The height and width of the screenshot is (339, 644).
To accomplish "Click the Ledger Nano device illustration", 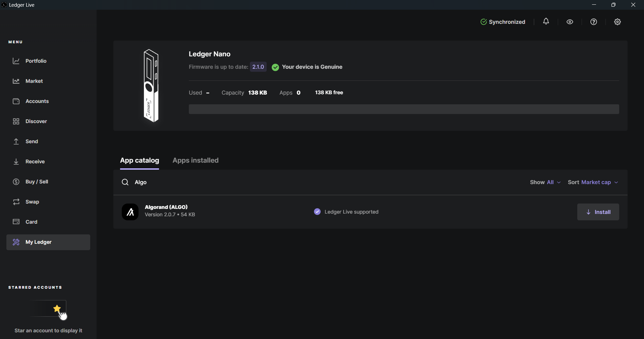I will [x=151, y=86].
